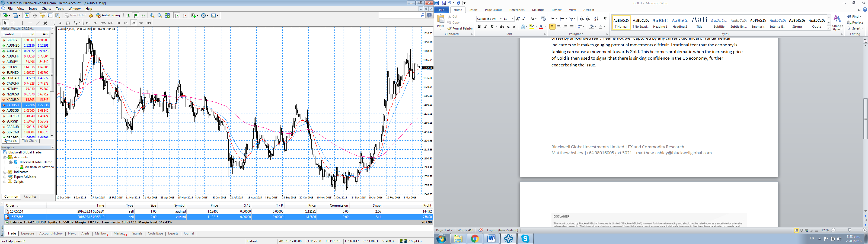868x244 pixels.
Task: Select the Horizontal Line drawing tool
Action: click(x=30, y=23)
